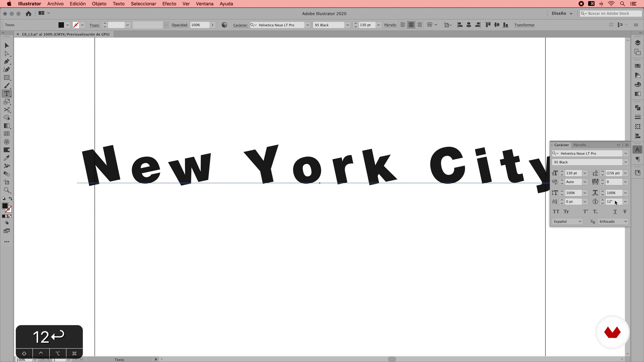Screen dimensions: 644x362
Task: Select the Paintbrush tool
Action: pyautogui.click(x=7, y=86)
